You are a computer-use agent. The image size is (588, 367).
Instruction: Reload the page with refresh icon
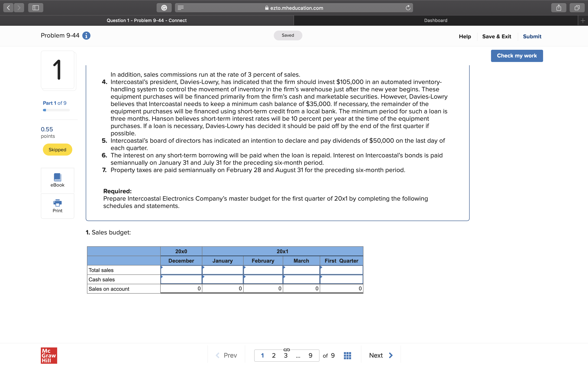pos(408,8)
